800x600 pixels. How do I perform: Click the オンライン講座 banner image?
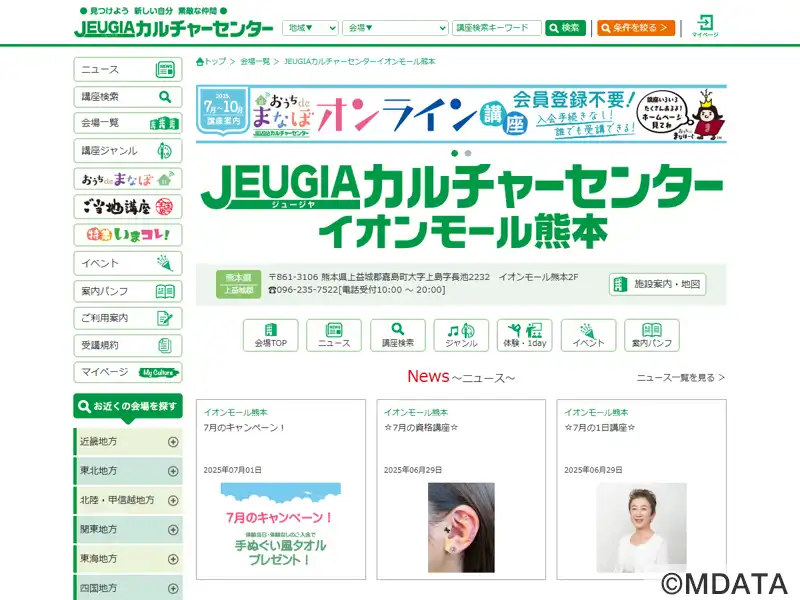pyautogui.click(x=461, y=114)
